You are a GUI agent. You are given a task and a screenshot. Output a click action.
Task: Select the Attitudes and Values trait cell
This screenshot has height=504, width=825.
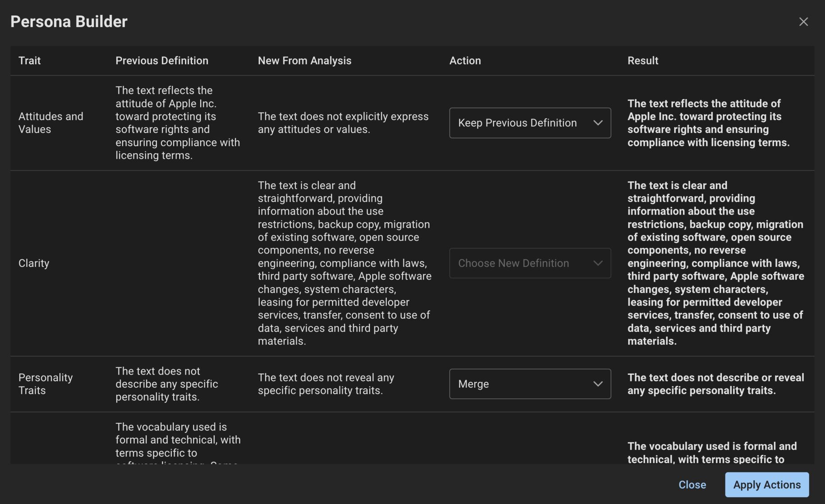[51, 123]
